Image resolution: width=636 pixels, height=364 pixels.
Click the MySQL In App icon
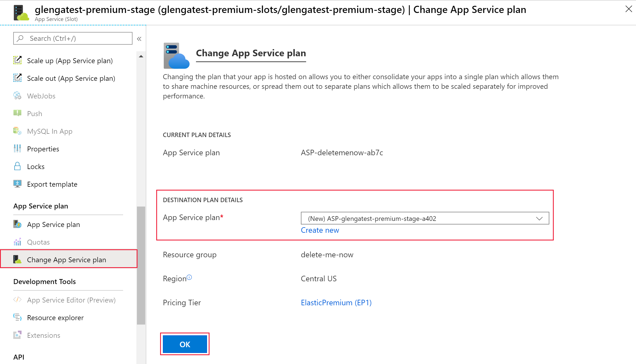point(17,131)
